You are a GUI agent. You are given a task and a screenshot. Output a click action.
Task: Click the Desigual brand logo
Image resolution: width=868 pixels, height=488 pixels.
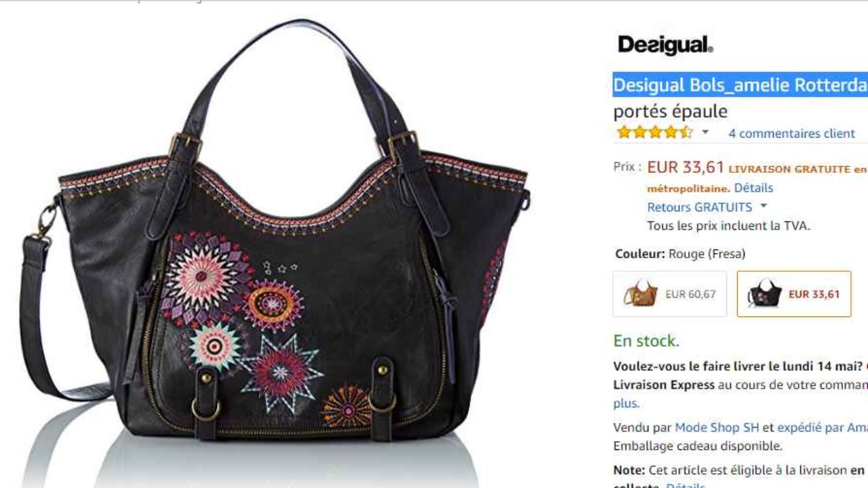(665, 45)
